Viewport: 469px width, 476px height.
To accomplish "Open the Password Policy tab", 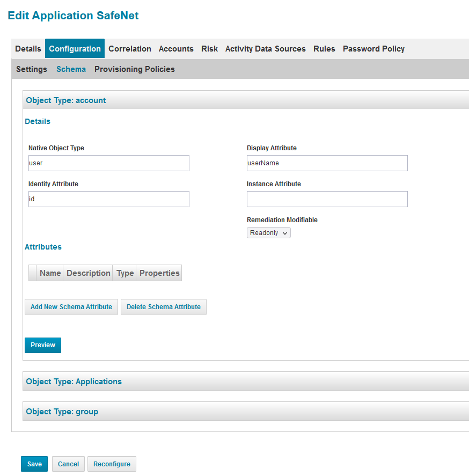I will [x=373, y=49].
